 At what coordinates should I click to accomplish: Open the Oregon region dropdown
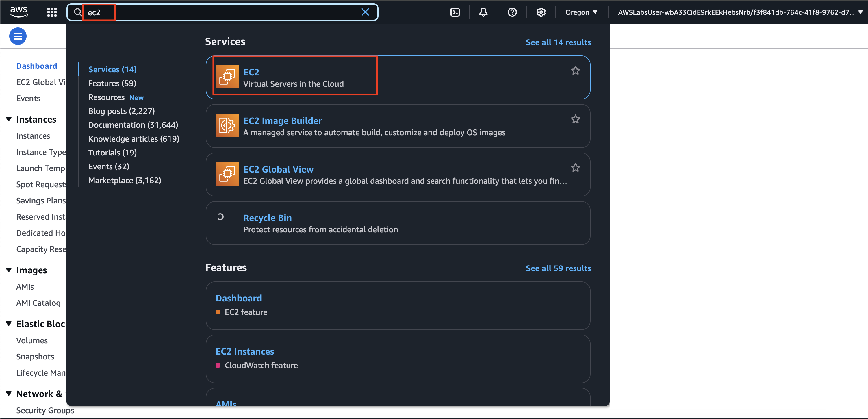581,12
